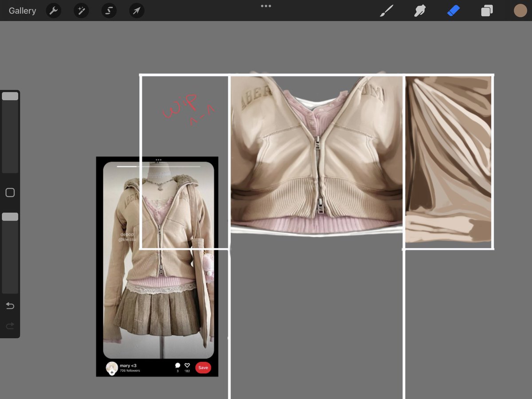Image resolution: width=532 pixels, height=399 pixels.
Task: Open the Actions wrench menu
Action: click(54, 10)
